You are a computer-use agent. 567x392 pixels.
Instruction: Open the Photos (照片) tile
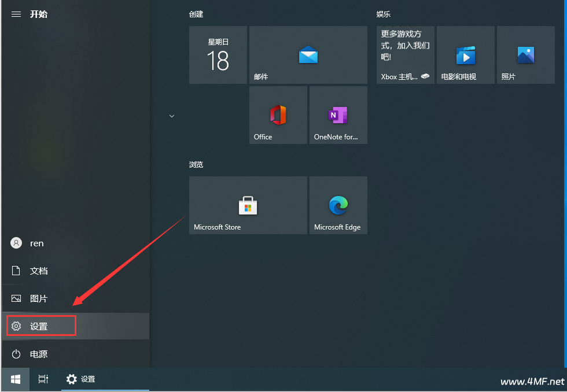point(525,55)
